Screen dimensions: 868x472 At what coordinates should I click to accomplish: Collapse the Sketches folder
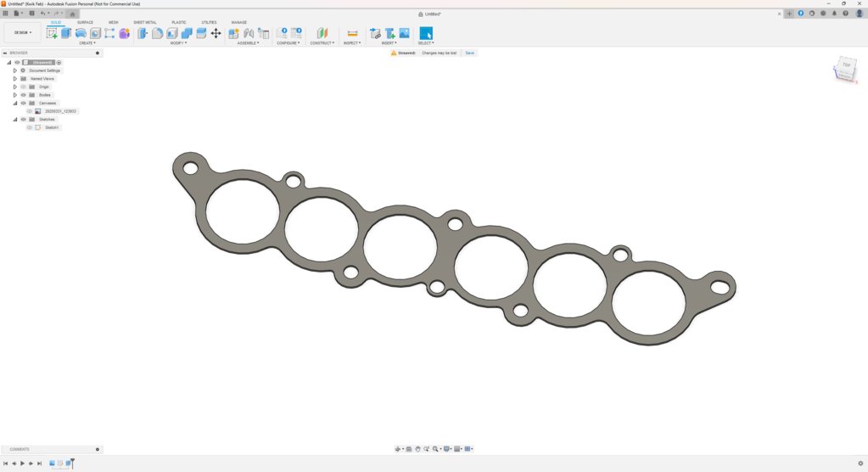[x=15, y=119]
